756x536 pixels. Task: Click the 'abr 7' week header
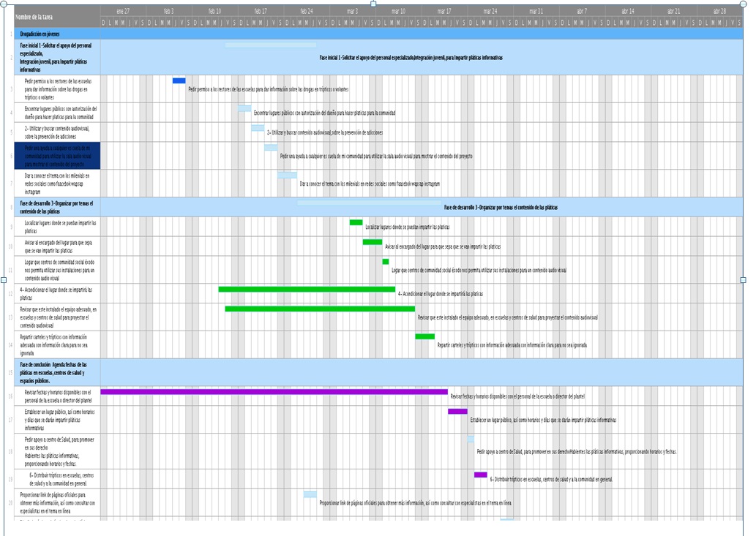tap(582, 11)
